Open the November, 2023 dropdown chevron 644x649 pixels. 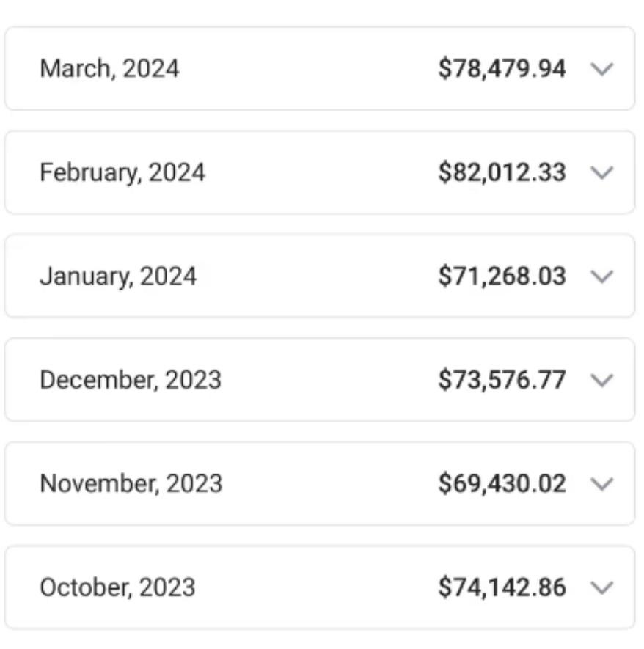click(x=601, y=484)
